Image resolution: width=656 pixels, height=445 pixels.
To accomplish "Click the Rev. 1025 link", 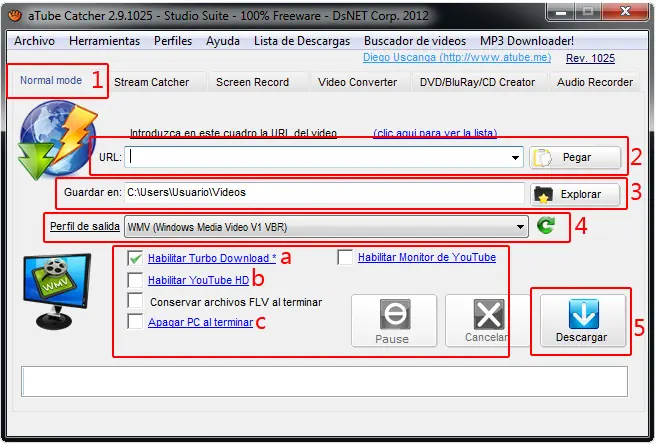I will click(590, 58).
